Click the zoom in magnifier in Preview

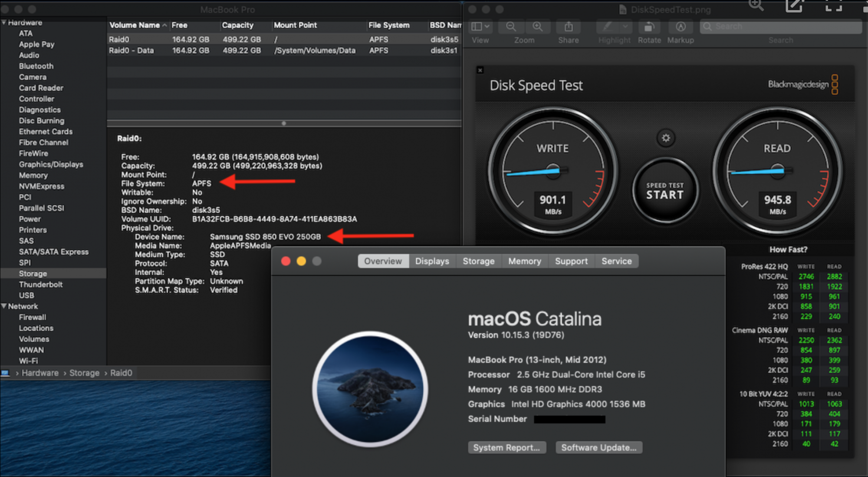[537, 27]
